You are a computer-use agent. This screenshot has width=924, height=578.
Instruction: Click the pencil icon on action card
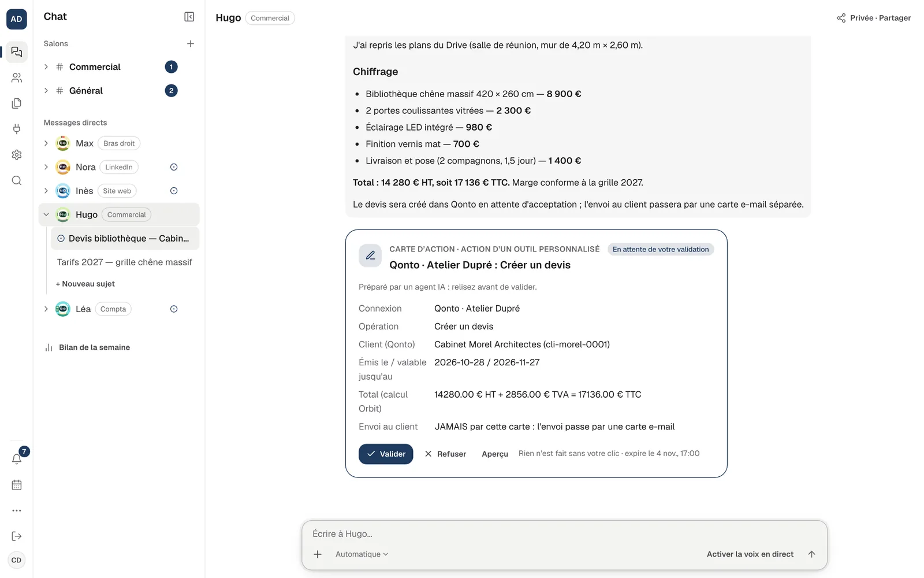pyautogui.click(x=370, y=255)
